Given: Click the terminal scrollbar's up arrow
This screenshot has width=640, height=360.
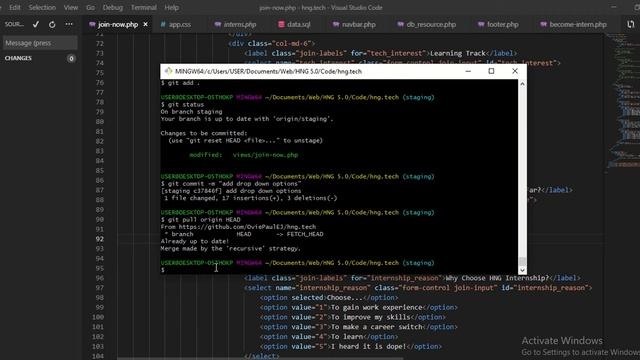Looking at the screenshot, I should point(522,84).
